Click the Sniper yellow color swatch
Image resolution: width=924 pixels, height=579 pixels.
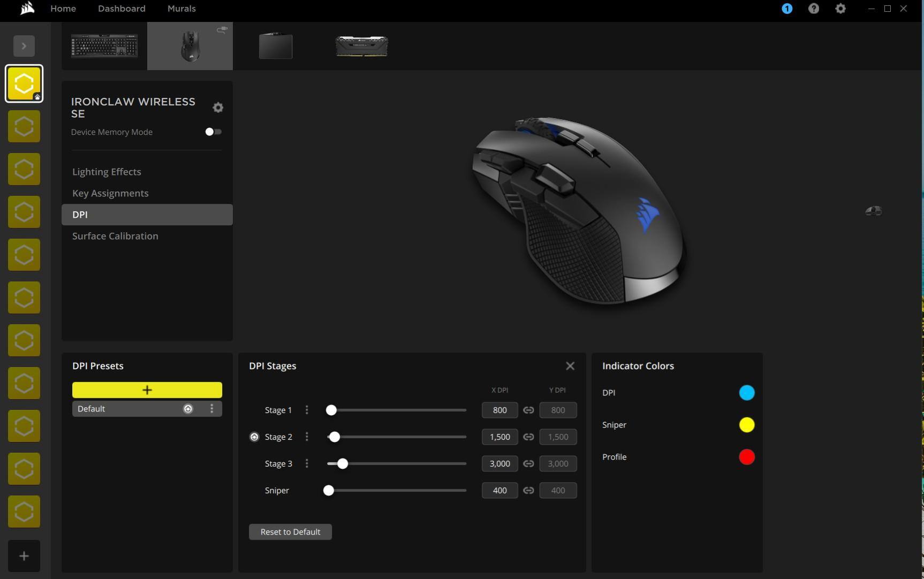pos(746,425)
